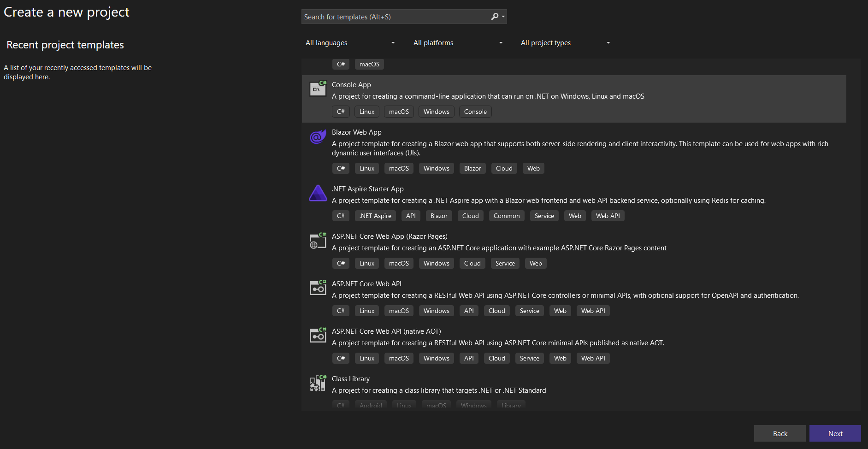
Task: Click the Linux tag under Console App
Action: pyautogui.click(x=367, y=112)
